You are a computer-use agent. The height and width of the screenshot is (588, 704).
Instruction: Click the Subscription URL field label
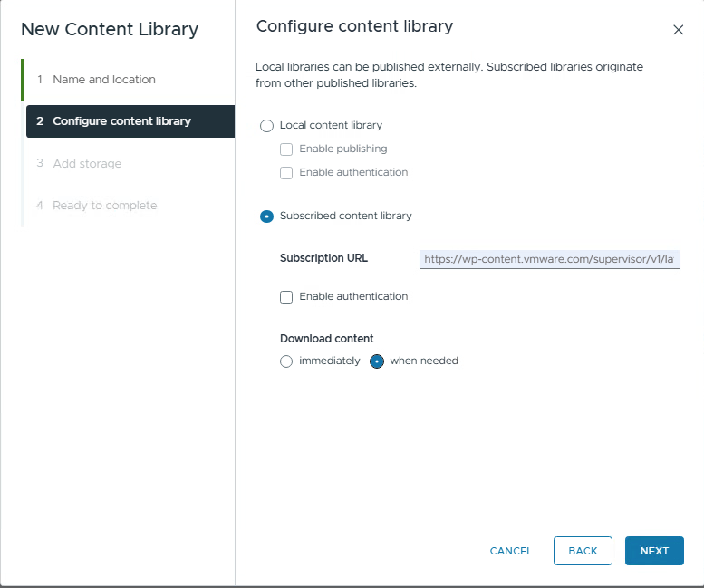[323, 258]
